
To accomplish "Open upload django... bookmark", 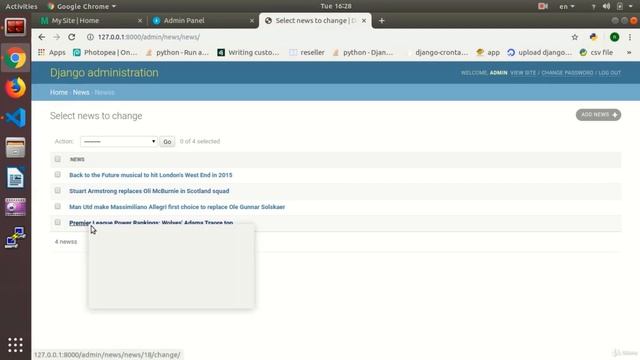I will [540, 52].
